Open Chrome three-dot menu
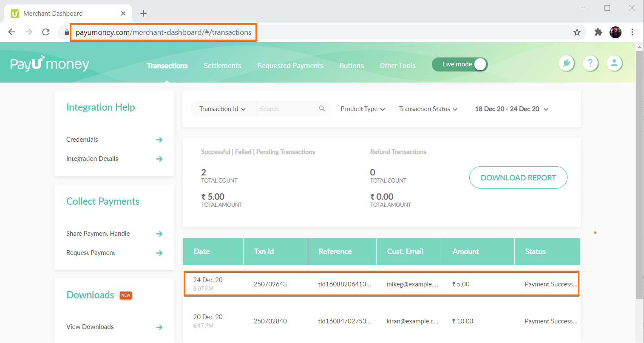The image size is (644, 343). click(x=633, y=32)
